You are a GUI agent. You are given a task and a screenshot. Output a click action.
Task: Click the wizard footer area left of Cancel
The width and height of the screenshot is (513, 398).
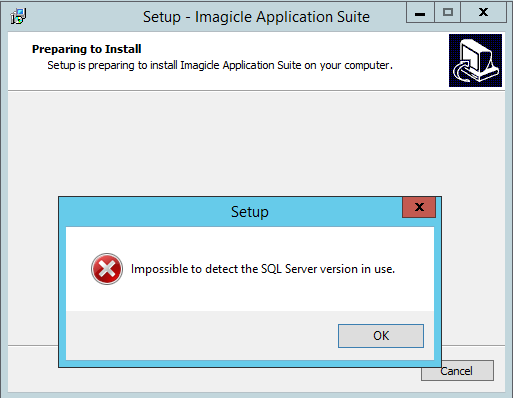pos(33,369)
